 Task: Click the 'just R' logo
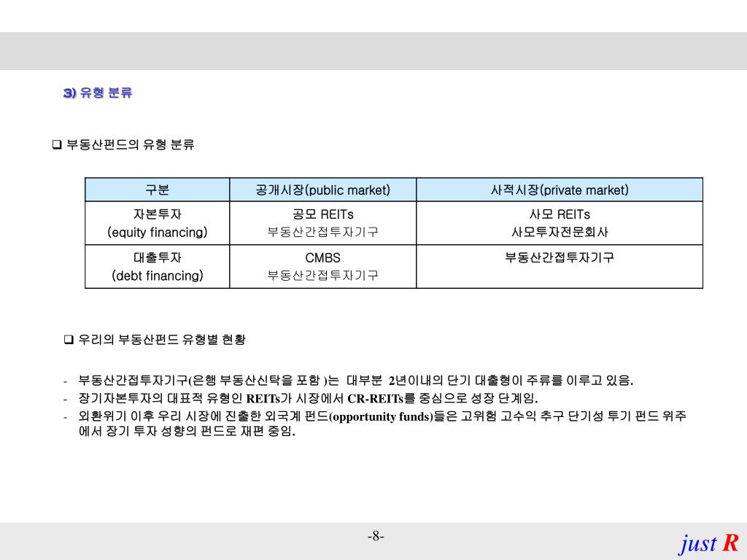[x=708, y=543]
